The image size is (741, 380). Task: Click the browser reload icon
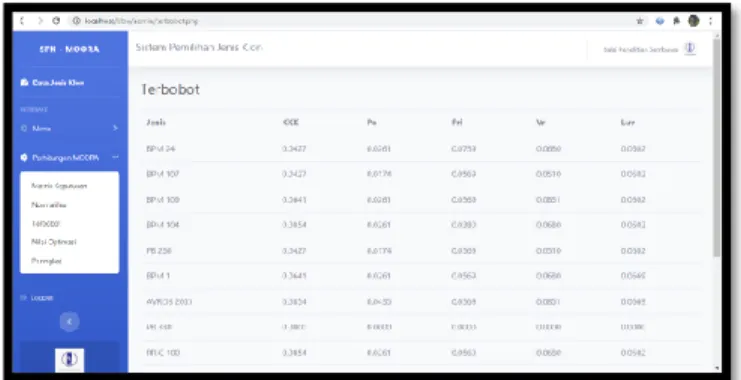click(56, 21)
